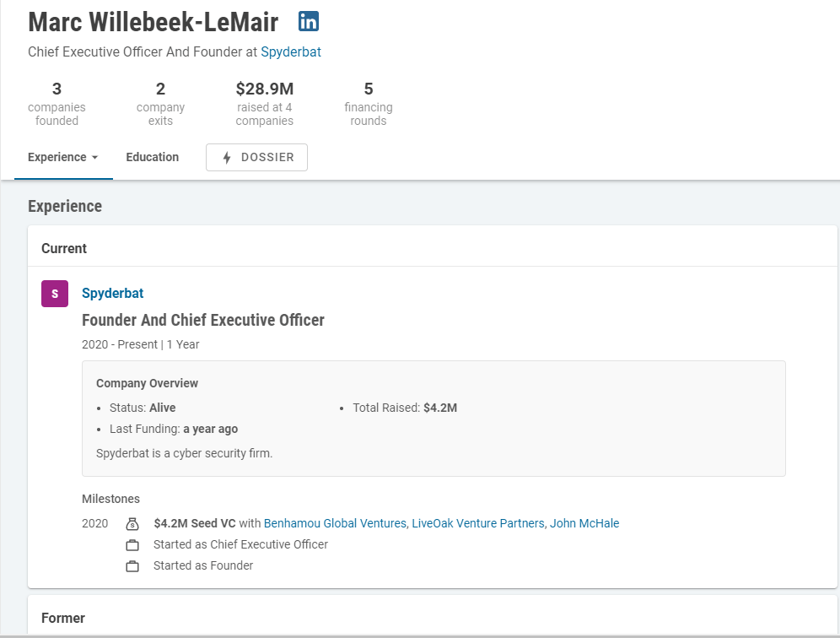Click briefcase icon beside Started as Chief Executive Officer
The width and height of the screenshot is (840, 638).
pyautogui.click(x=132, y=545)
